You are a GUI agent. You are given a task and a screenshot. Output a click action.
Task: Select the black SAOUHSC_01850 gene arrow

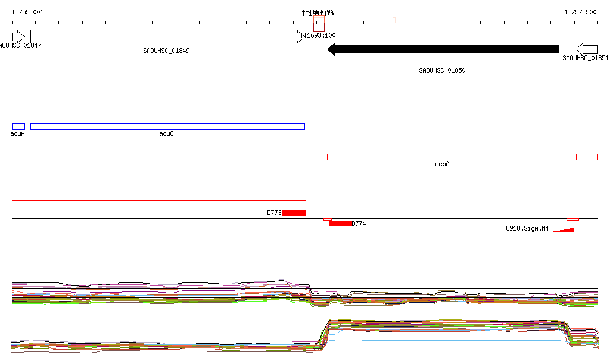click(x=443, y=49)
